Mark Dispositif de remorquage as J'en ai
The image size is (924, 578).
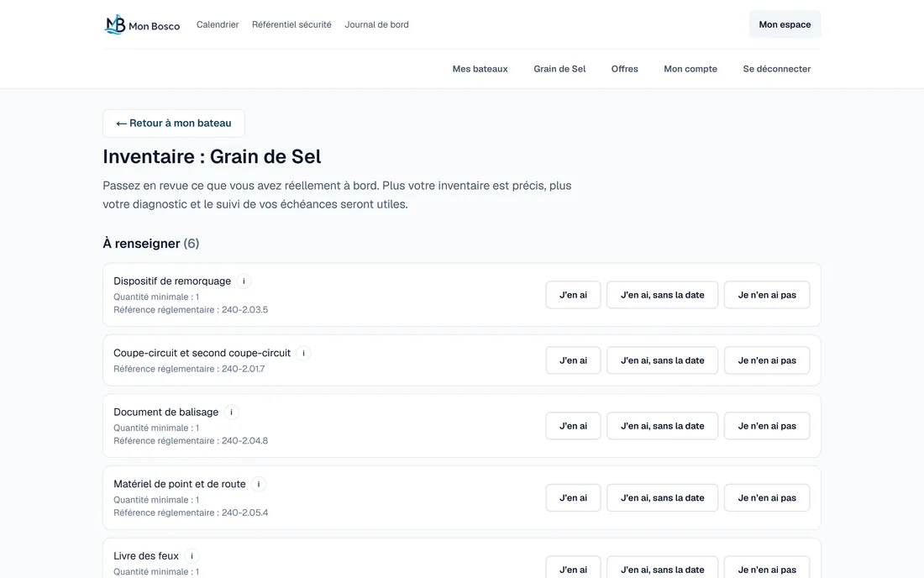click(x=574, y=295)
